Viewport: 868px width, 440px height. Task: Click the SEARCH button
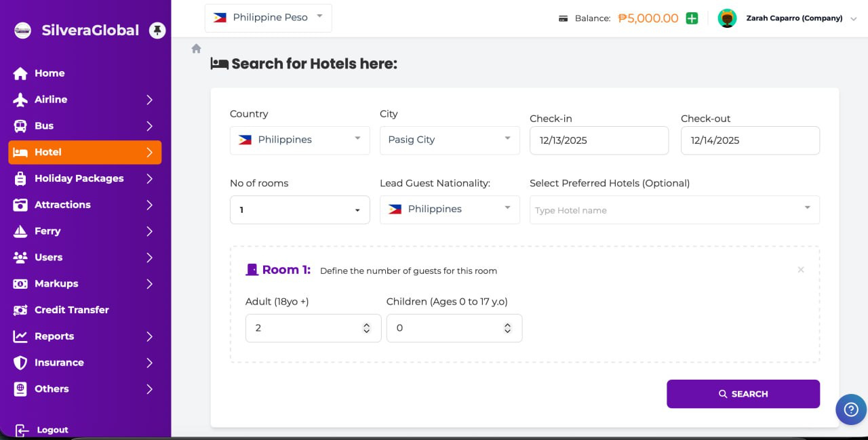tap(743, 394)
